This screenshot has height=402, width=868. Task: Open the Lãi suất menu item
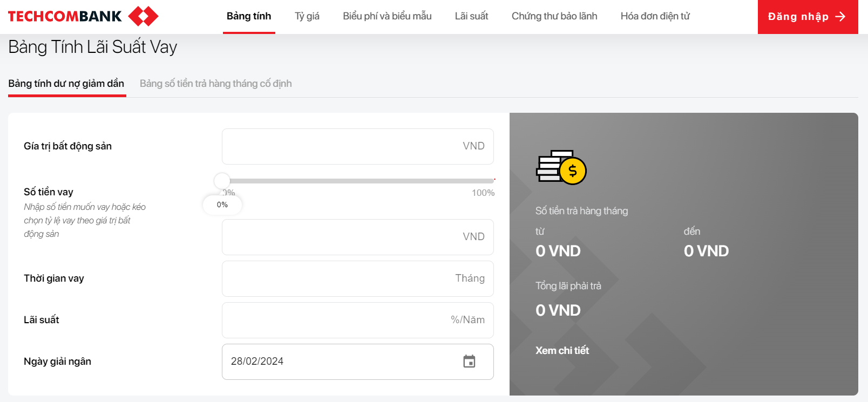(471, 16)
